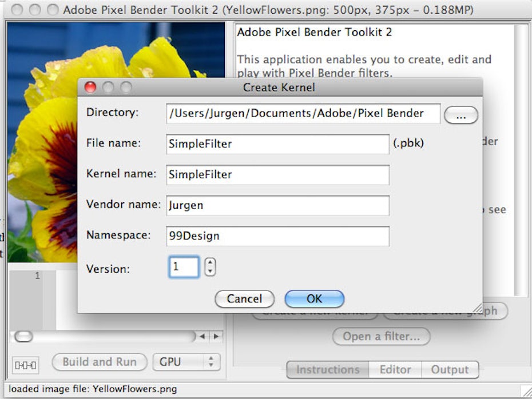The width and height of the screenshot is (532, 399).
Task: Click OK to create the kernel
Action: pyautogui.click(x=314, y=298)
